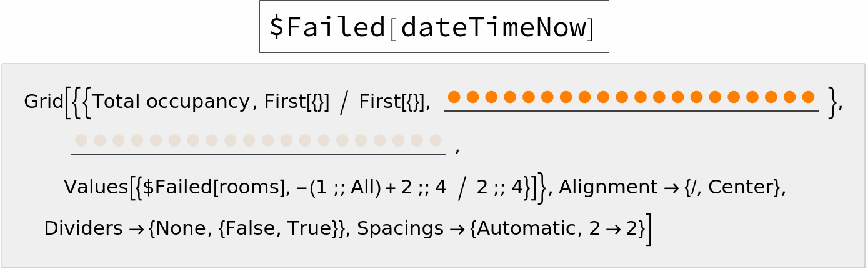The width and height of the screenshot is (868, 269).
Task: Select the Values function name
Action: coord(95,187)
